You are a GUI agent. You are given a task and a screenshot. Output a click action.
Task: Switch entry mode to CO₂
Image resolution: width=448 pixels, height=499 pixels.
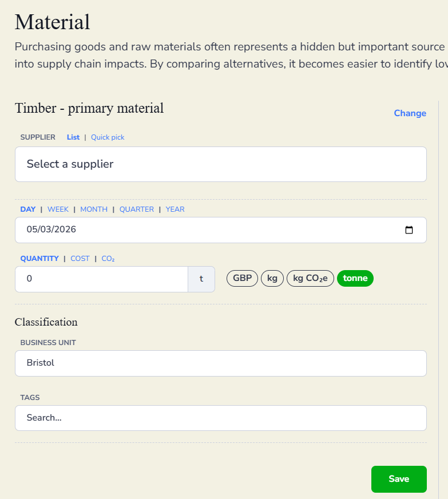click(108, 259)
